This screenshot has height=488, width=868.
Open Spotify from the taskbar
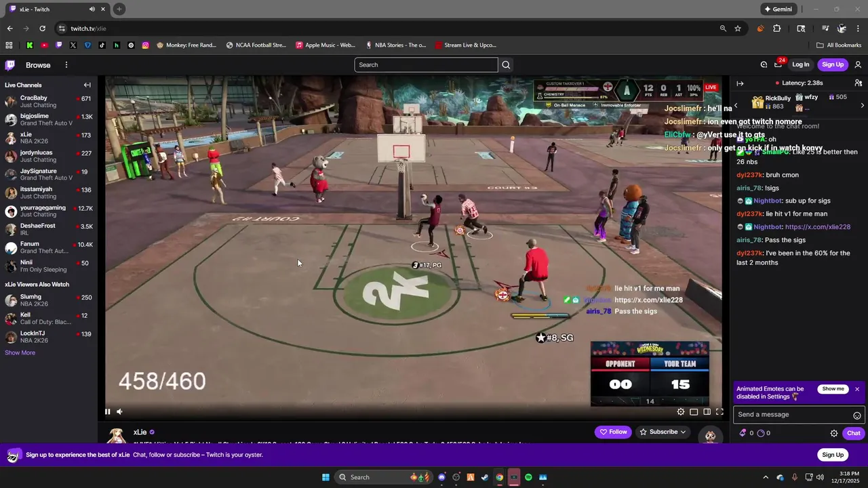point(528,477)
